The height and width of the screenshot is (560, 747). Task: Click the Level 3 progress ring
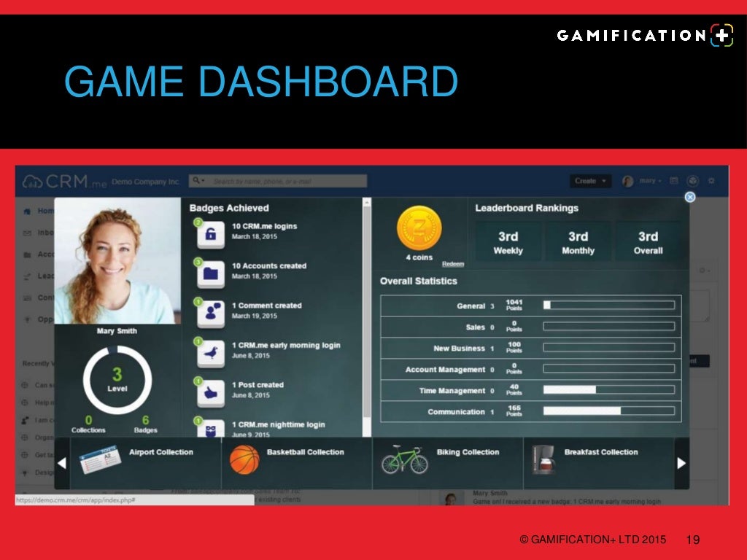point(117,380)
